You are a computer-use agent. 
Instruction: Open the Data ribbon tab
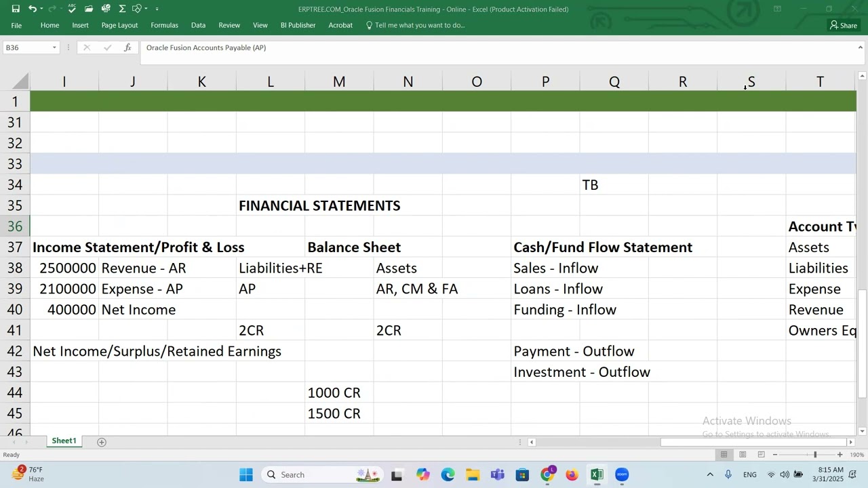[198, 25]
